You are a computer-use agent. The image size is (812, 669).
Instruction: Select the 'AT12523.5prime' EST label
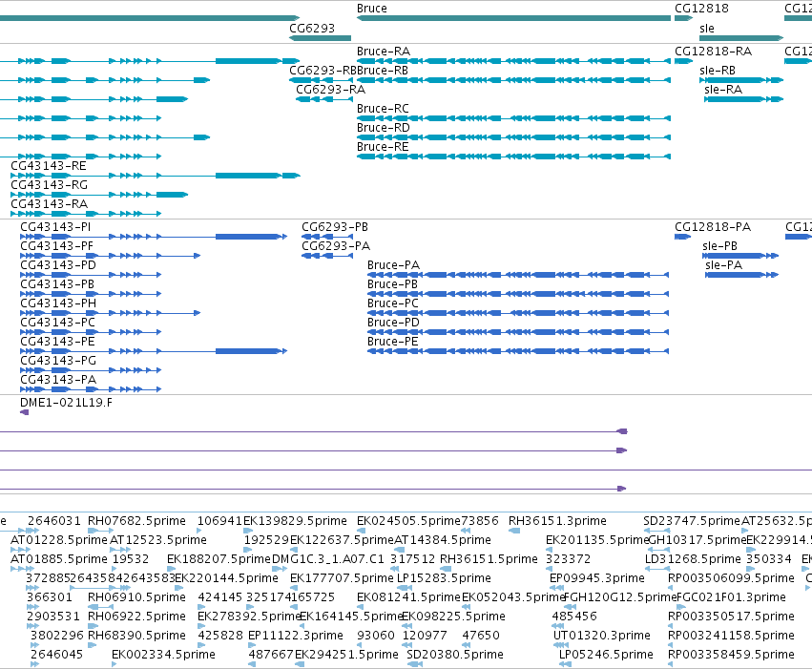click(x=158, y=539)
